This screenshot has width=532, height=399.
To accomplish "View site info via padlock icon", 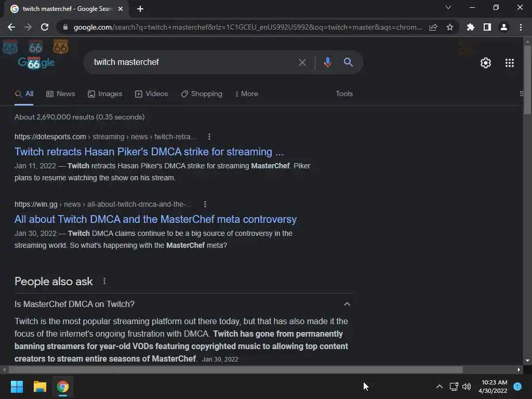I will pos(65,27).
